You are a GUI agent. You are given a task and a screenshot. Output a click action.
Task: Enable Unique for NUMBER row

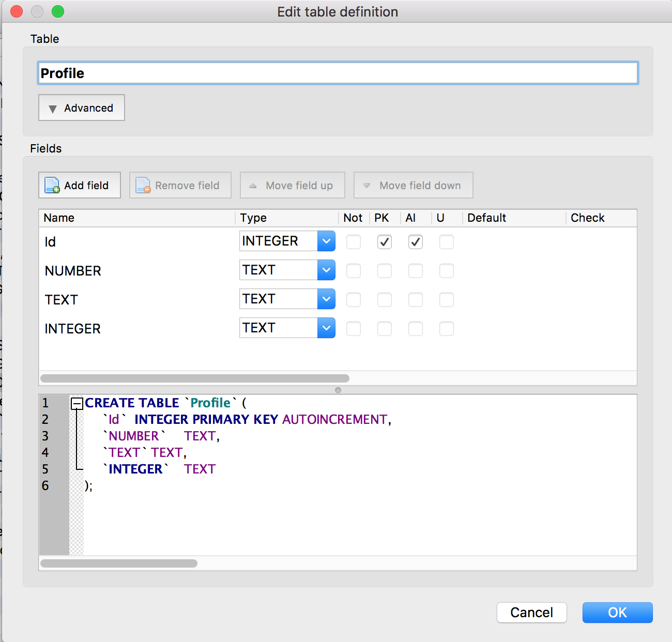pyautogui.click(x=447, y=271)
